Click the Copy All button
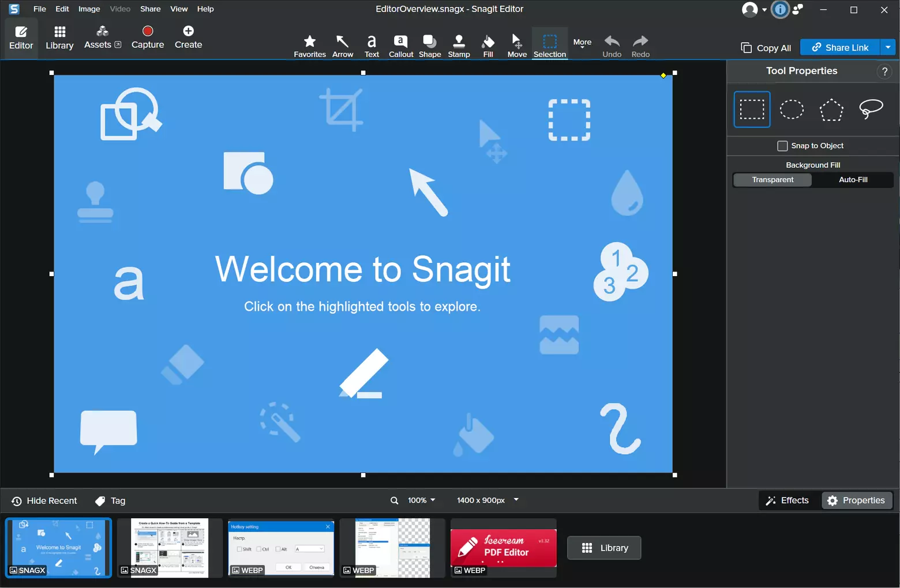 pyautogui.click(x=766, y=48)
